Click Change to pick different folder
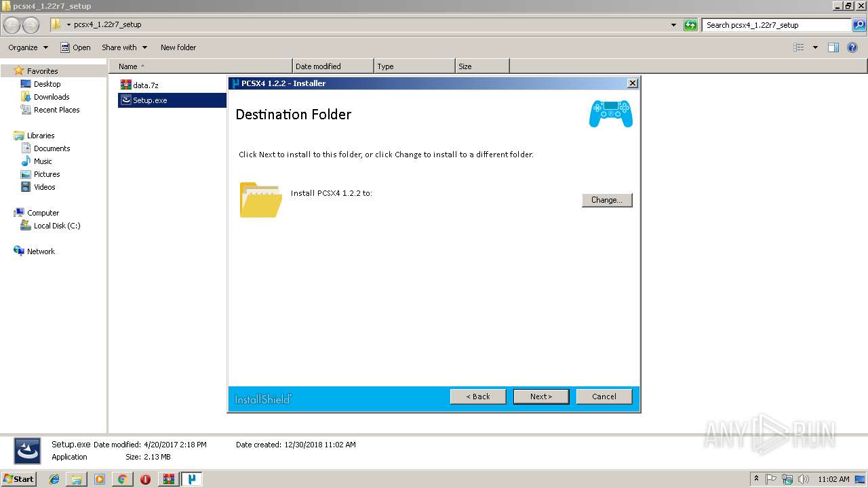 [x=606, y=200]
